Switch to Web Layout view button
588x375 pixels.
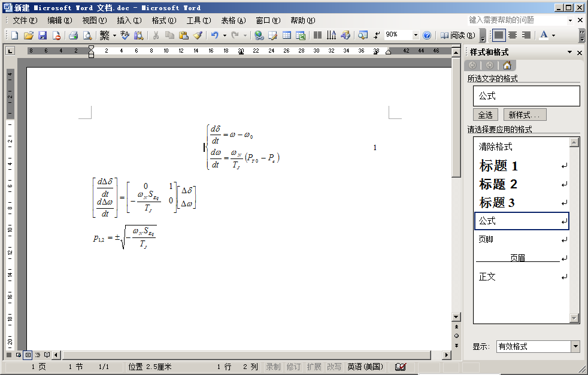(19, 355)
